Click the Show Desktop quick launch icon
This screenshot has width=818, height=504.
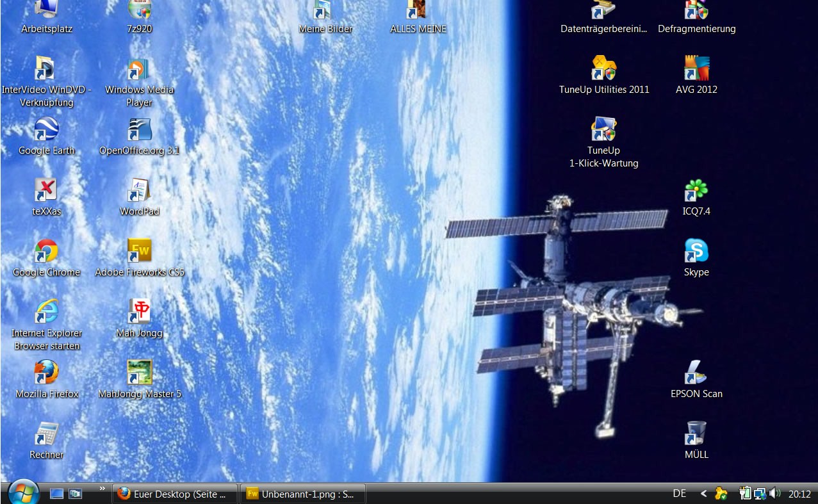[x=57, y=494]
